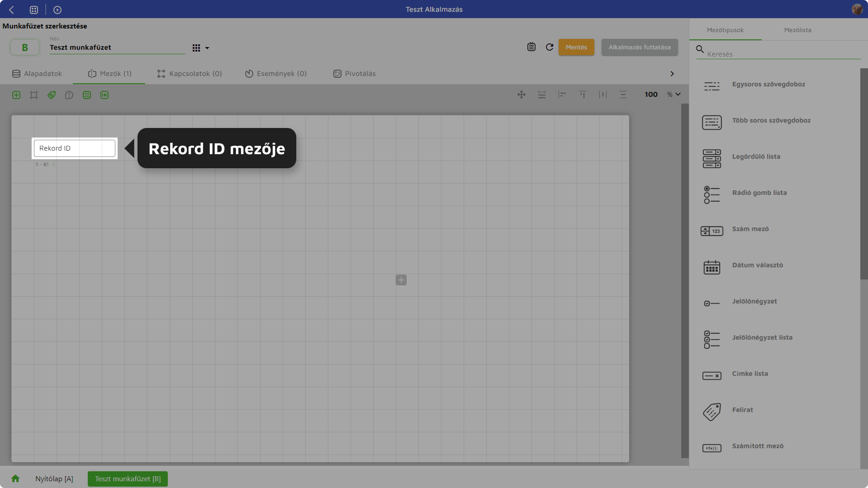Image resolution: width=868 pixels, height=488 pixels.
Task: Click the align left edges icon
Action: click(x=562, y=95)
